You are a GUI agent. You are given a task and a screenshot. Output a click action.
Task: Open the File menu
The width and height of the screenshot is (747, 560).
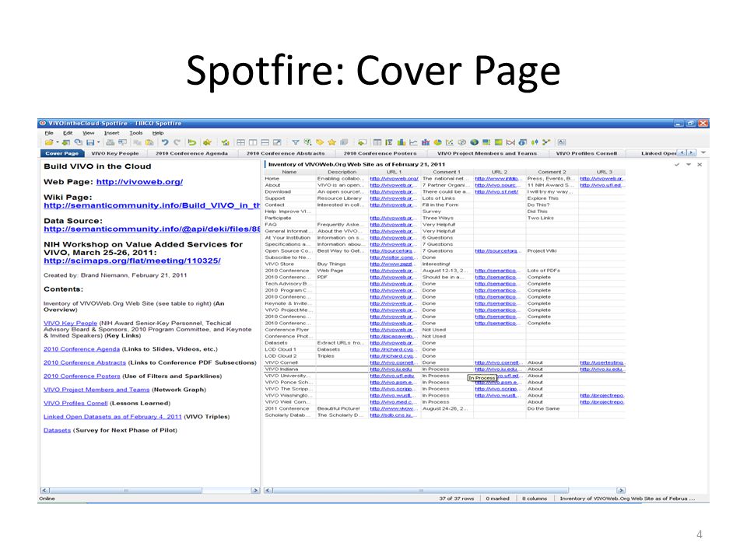49,133
